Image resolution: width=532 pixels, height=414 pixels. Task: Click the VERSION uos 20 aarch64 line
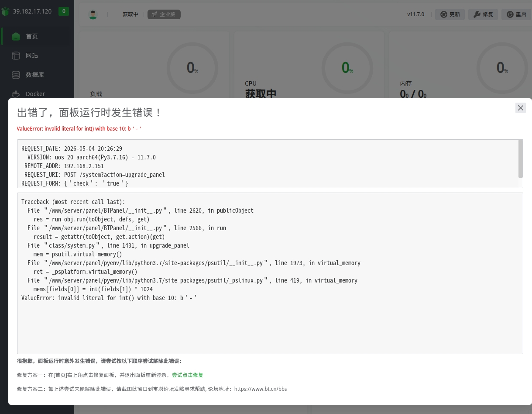[x=92, y=157]
